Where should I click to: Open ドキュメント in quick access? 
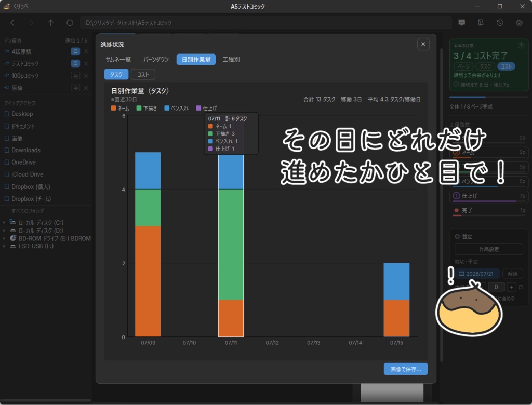(x=23, y=126)
